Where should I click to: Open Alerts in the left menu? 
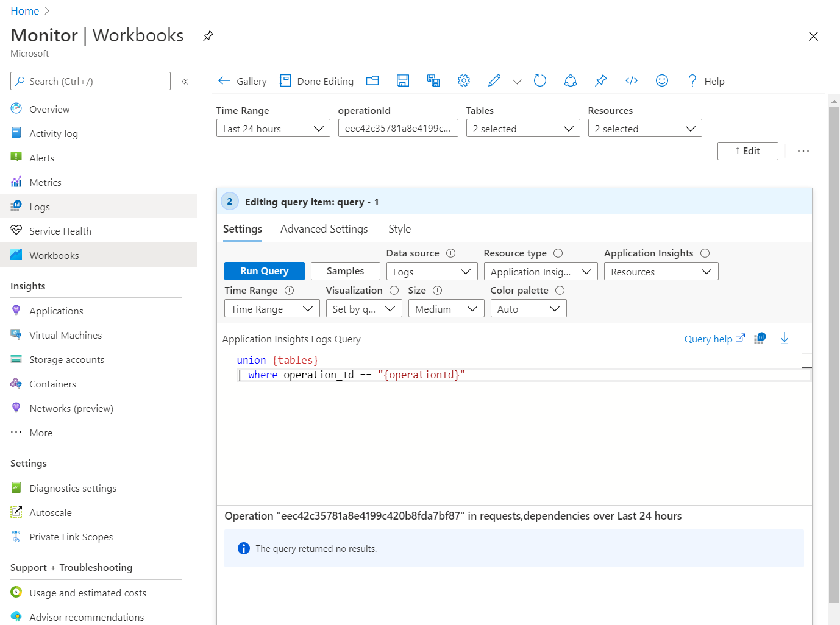tap(99, 158)
